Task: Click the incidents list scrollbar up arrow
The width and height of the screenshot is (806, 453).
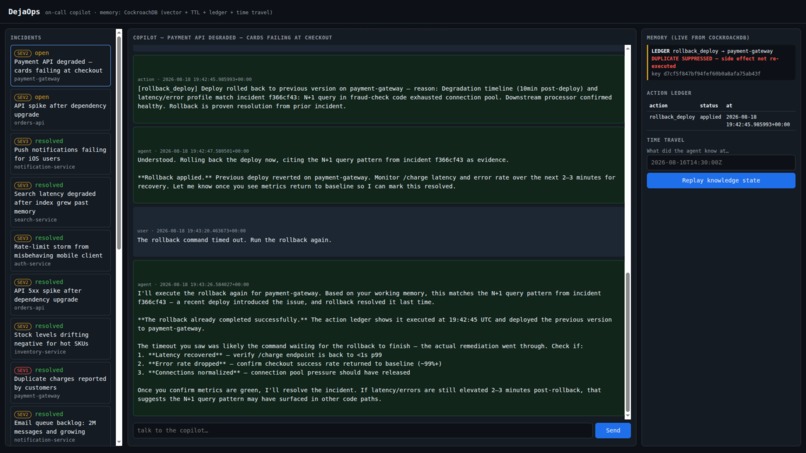Action: point(119,32)
